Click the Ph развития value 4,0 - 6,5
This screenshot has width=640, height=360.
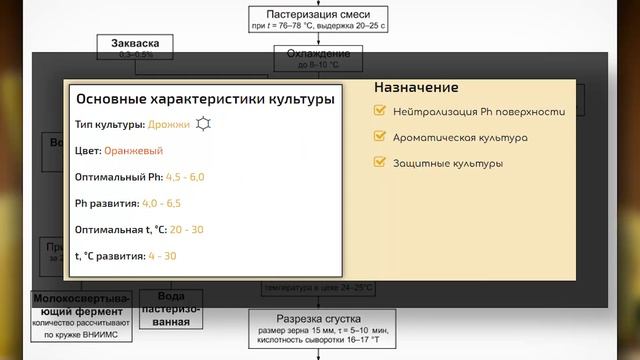click(x=161, y=203)
